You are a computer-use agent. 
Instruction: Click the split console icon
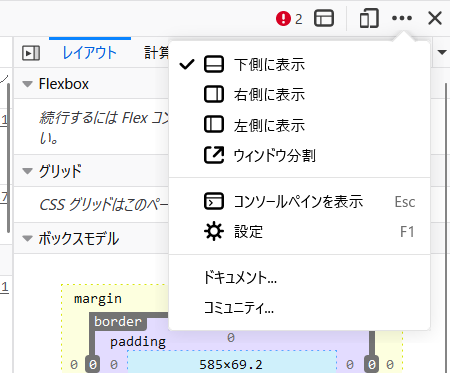coord(214,201)
